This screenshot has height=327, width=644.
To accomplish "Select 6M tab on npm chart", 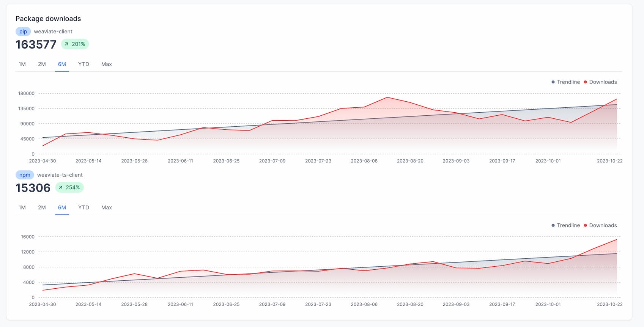I will (62, 208).
